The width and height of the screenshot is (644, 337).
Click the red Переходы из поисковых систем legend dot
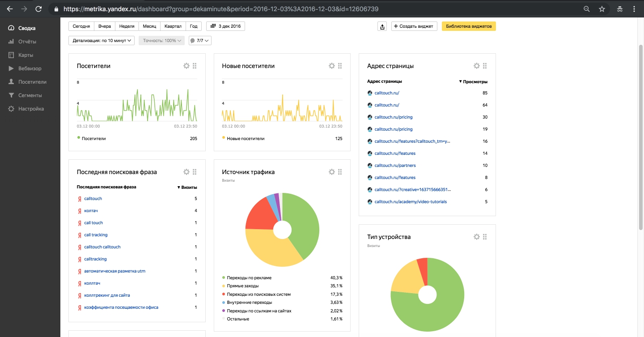pyautogui.click(x=224, y=294)
